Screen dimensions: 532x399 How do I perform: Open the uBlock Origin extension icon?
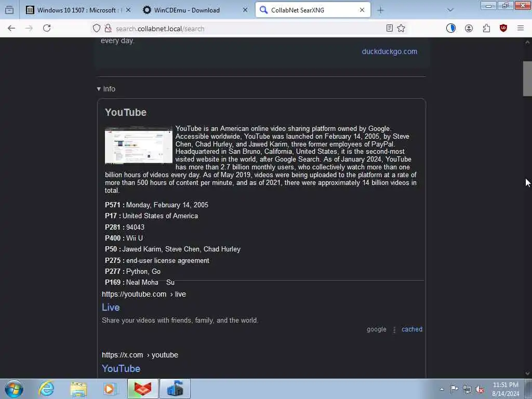503,29
